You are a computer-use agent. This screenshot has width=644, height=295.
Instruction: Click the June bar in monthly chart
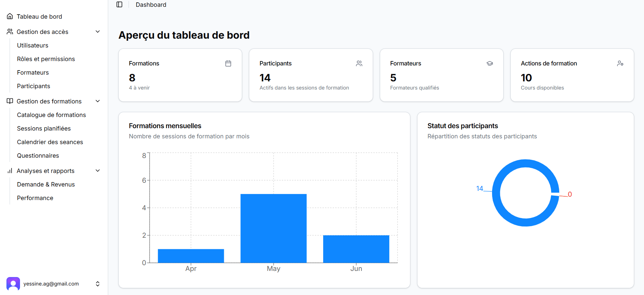pos(356,249)
